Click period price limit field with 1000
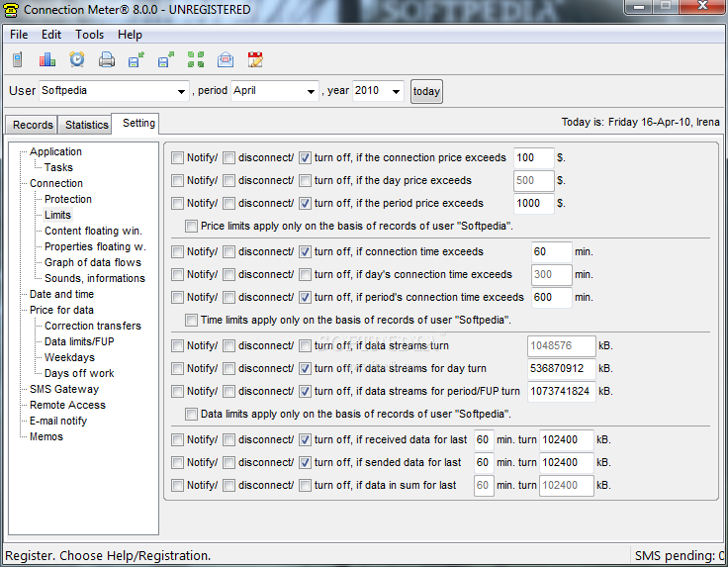The height and width of the screenshot is (567, 728). 533,204
